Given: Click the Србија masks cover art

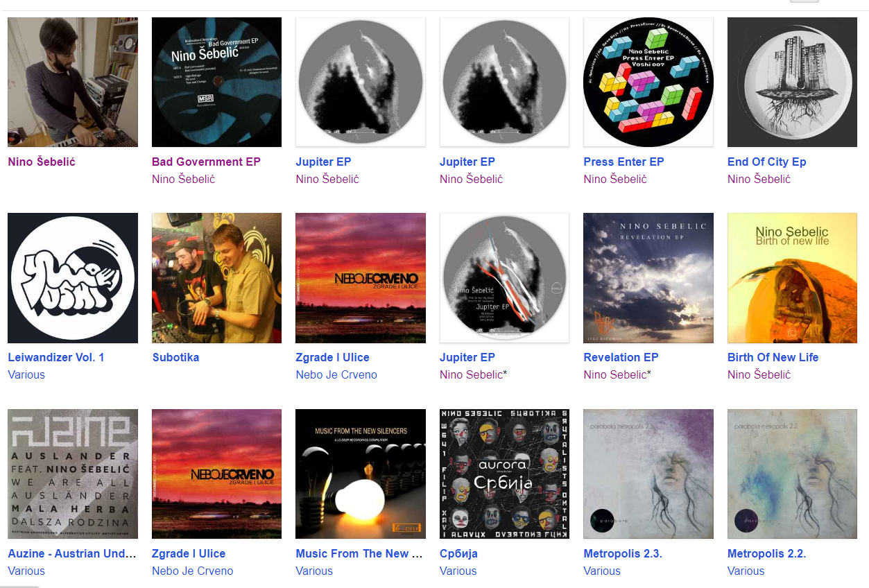Looking at the screenshot, I should pos(504,474).
